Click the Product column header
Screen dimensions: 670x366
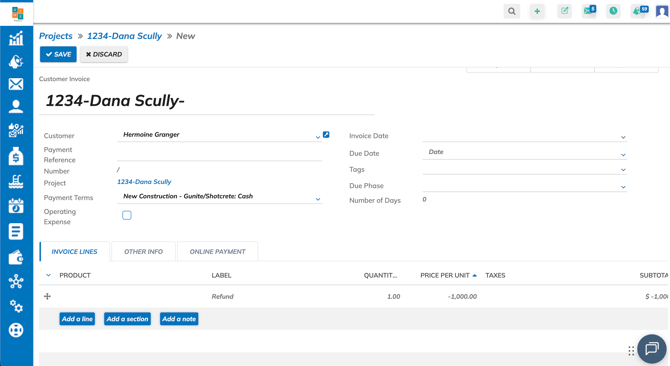(x=75, y=275)
